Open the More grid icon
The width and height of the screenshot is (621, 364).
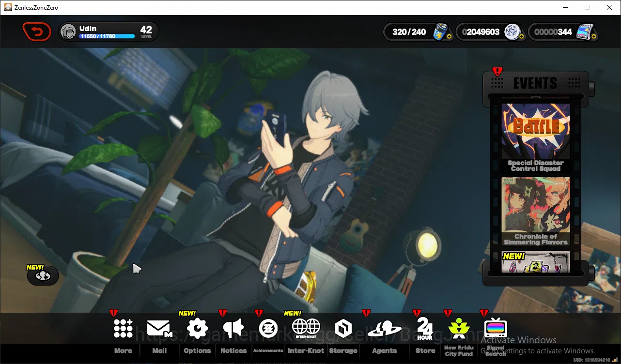tap(123, 328)
